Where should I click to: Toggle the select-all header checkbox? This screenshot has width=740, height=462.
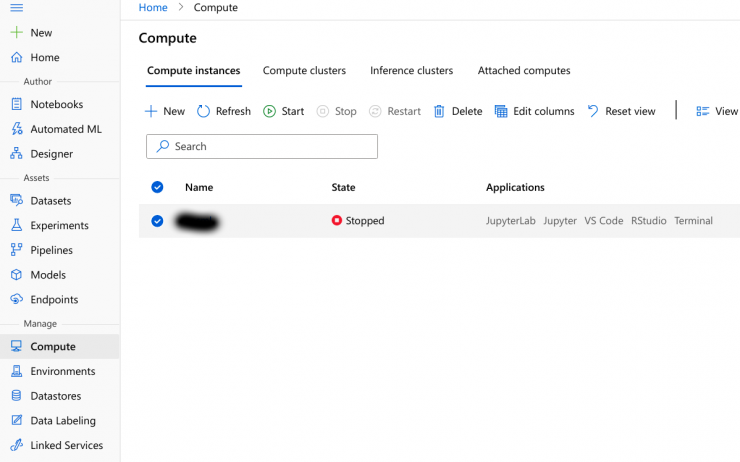157,187
